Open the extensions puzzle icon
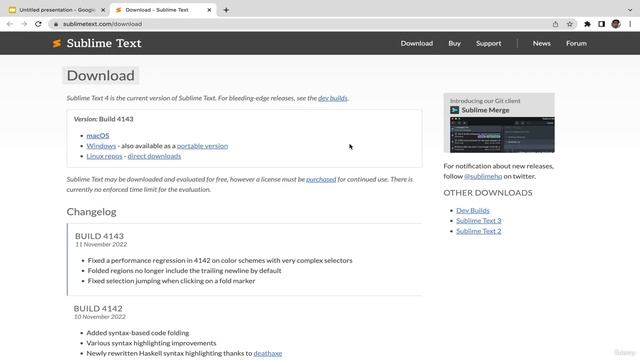 click(587, 24)
